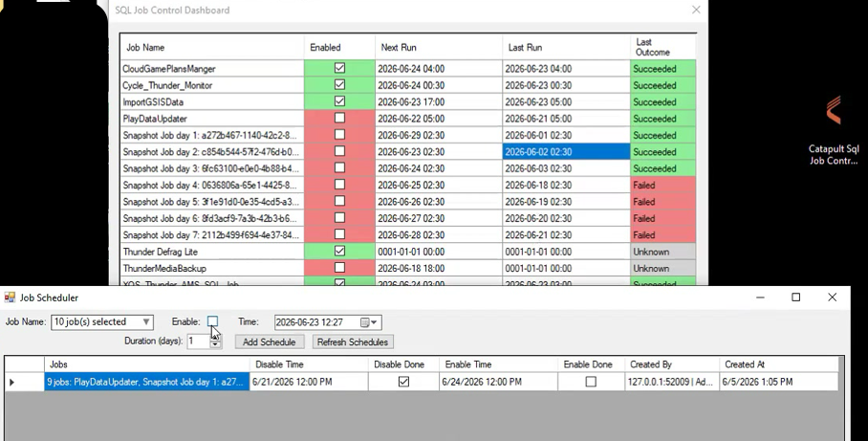Select the Cycle_Thunder_Monitor job name
The height and width of the screenshot is (441, 868).
pos(212,85)
